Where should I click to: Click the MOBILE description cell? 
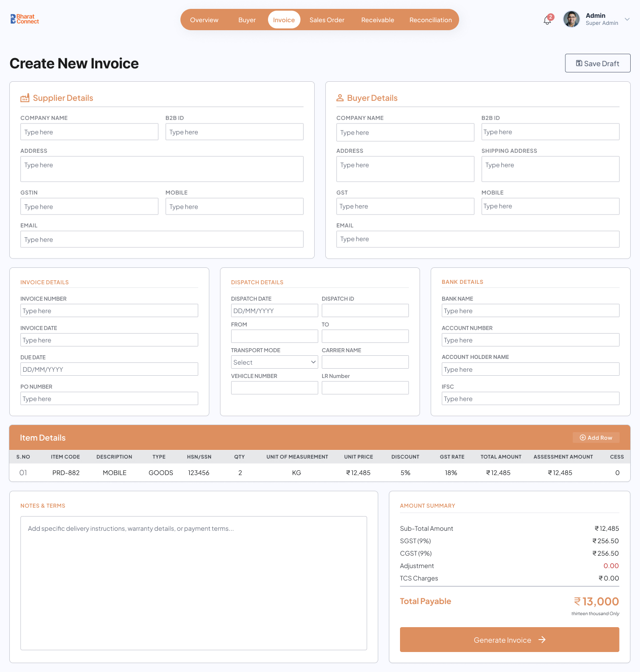point(115,473)
